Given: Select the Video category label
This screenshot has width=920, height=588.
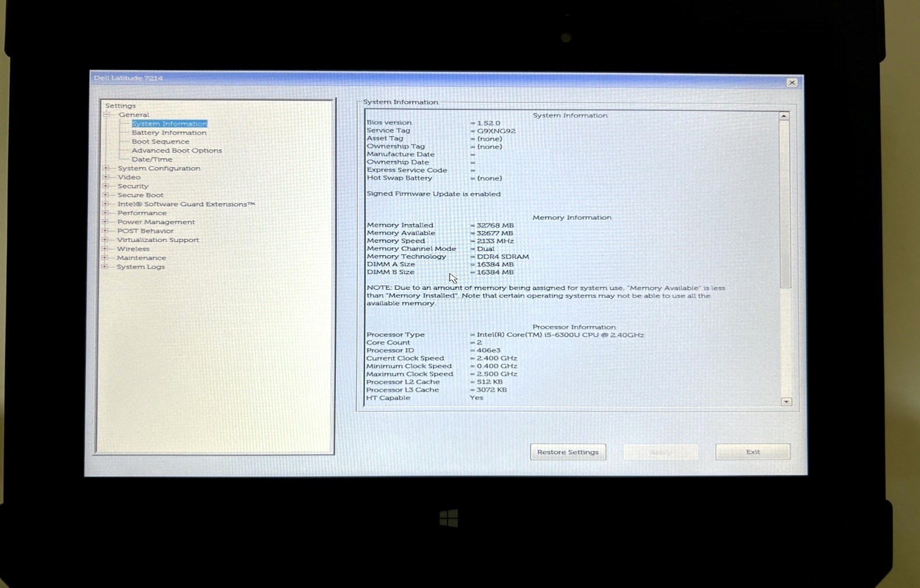Looking at the screenshot, I should [129, 177].
